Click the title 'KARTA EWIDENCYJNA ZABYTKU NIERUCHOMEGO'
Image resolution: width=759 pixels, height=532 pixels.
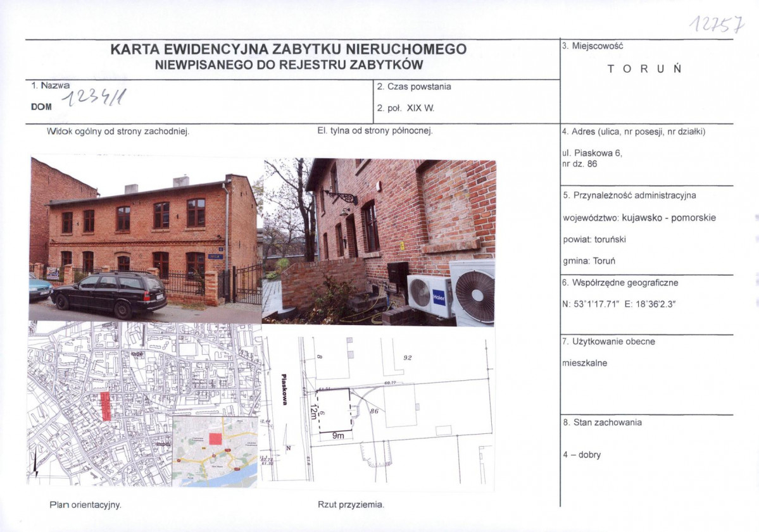click(289, 49)
